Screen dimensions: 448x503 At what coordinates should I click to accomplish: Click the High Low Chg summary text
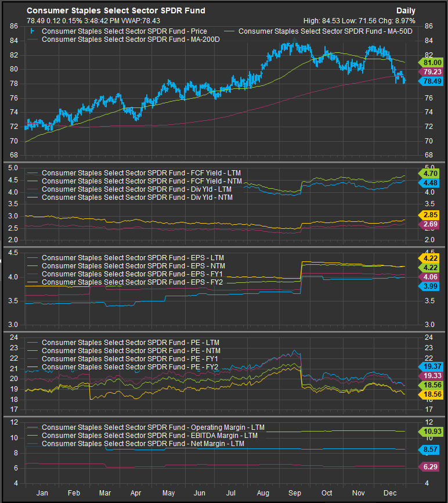359,21
